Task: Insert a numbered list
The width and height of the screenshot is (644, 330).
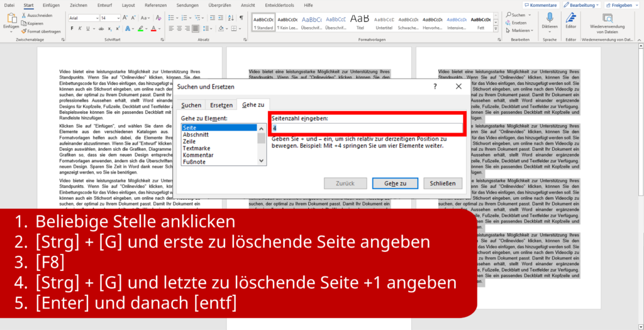Action: pyautogui.click(x=184, y=18)
